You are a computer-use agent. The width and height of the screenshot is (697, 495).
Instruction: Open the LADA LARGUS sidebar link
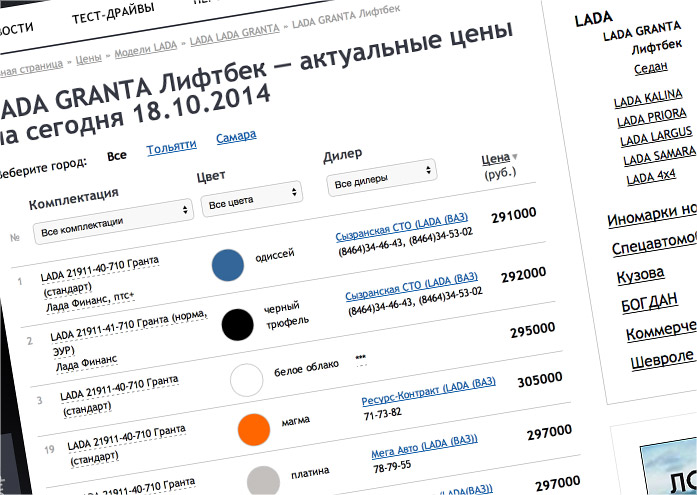pyautogui.click(x=656, y=136)
